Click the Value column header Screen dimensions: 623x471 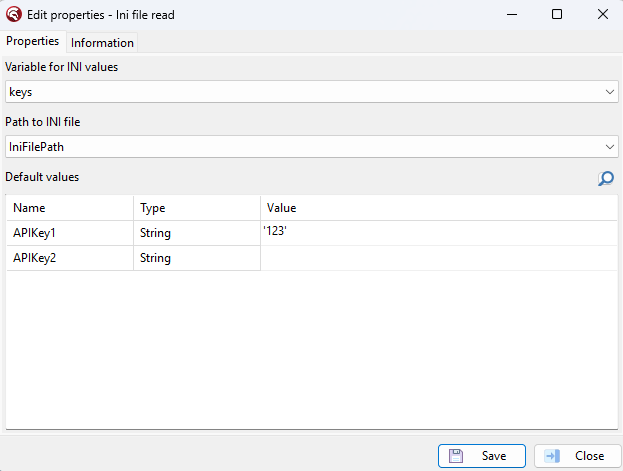(x=439, y=208)
